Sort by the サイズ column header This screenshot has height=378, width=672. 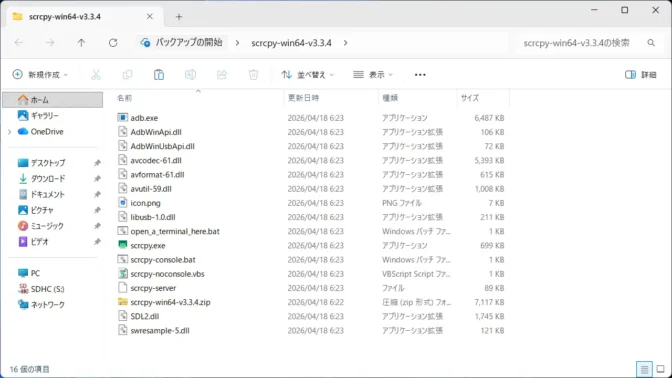click(x=470, y=98)
